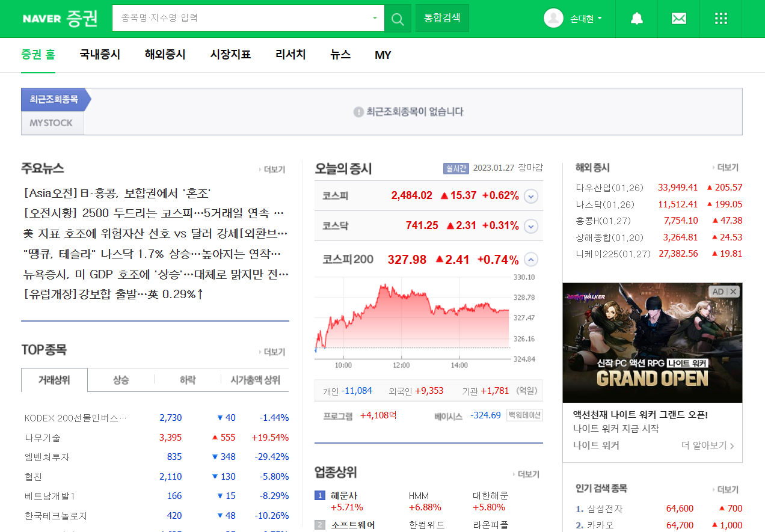Click the green search magnifier icon
The image size is (765, 532).
pyautogui.click(x=397, y=19)
